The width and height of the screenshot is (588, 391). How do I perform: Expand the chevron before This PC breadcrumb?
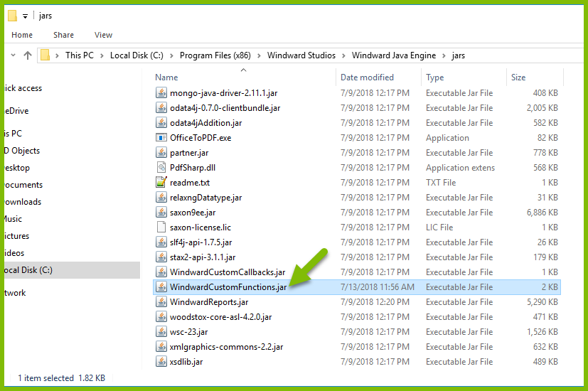(x=57, y=55)
